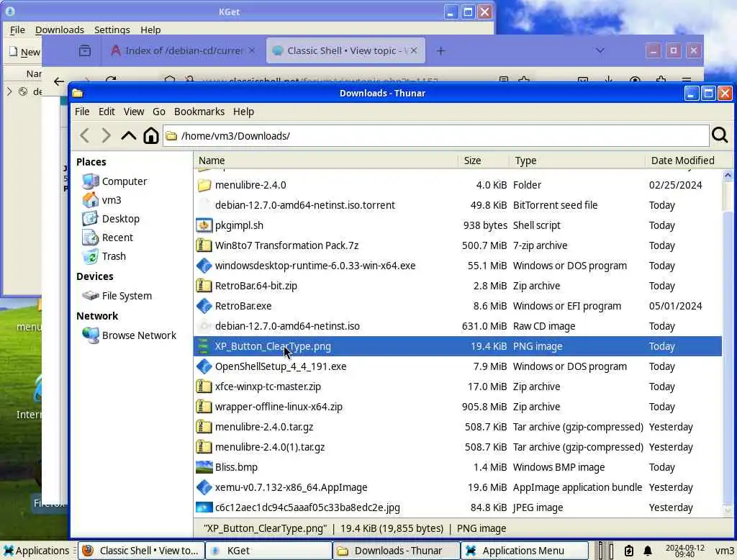Open the Firefox tab list dropdown arrow
The height and width of the screenshot is (560, 737).
point(600,50)
